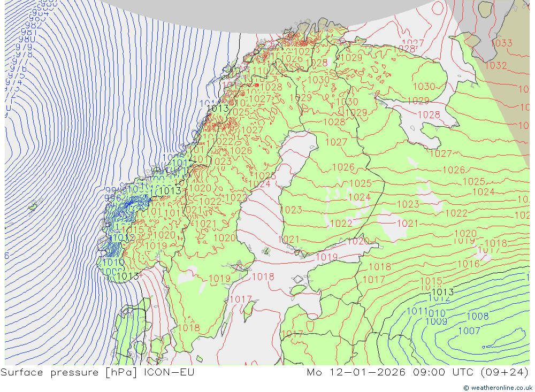Screen dimensions: 535x392
Task: Click the blue 1008 isobar label
Action: click(x=478, y=316)
